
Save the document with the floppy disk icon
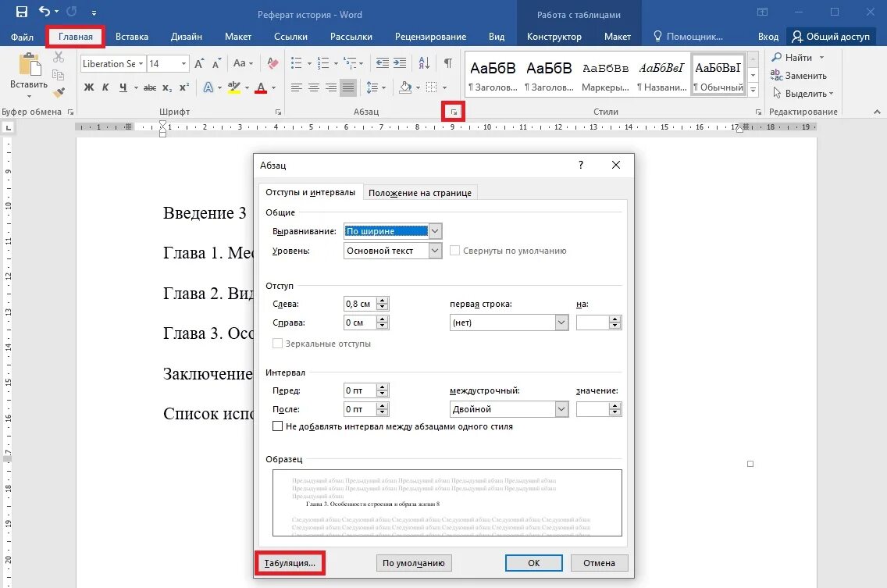[x=22, y=11]
